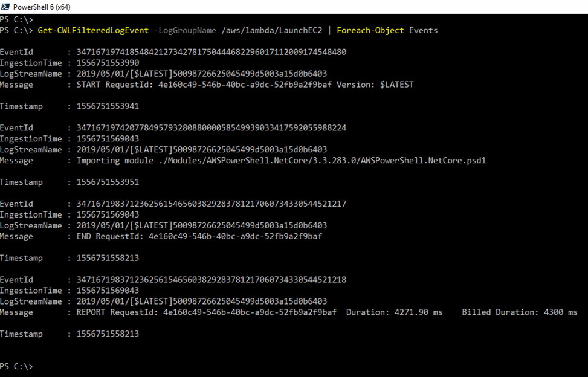Click the END RequestId message line
Viewport: 588px width, 377px height.
[199, 237]
